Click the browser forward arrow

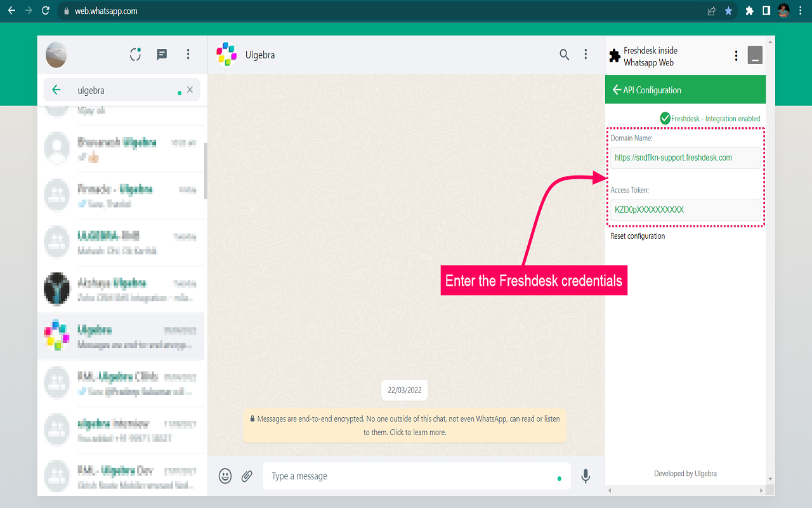(28, 11)
